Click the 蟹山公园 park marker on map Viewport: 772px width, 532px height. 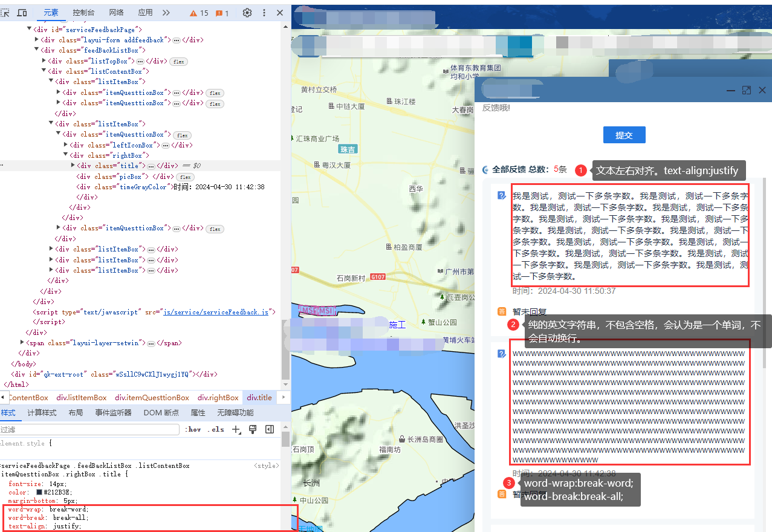439,322
